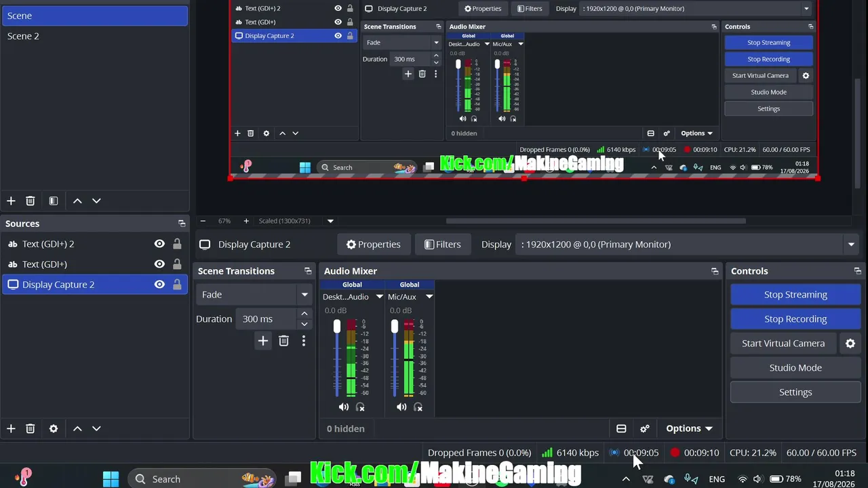Open Settings from Controls dock
The height and width of the screenshot is (488, 868).
(x=795, y=392)
